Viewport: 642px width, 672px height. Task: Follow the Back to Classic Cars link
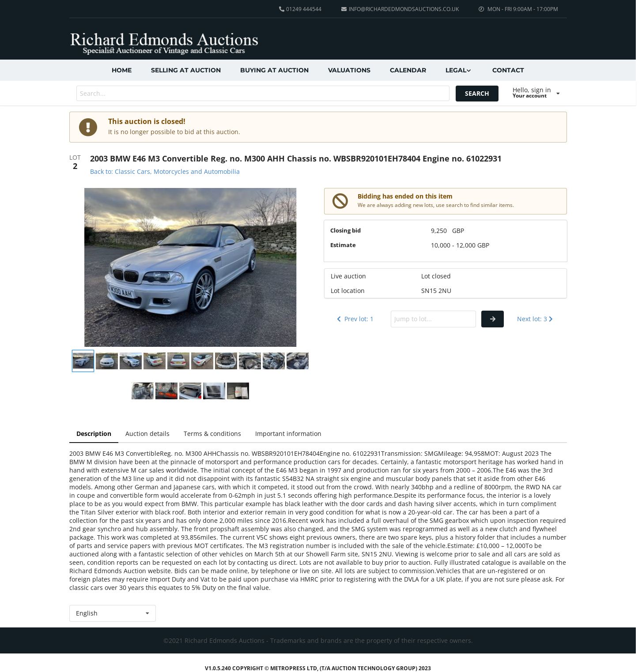click(165, 172)
